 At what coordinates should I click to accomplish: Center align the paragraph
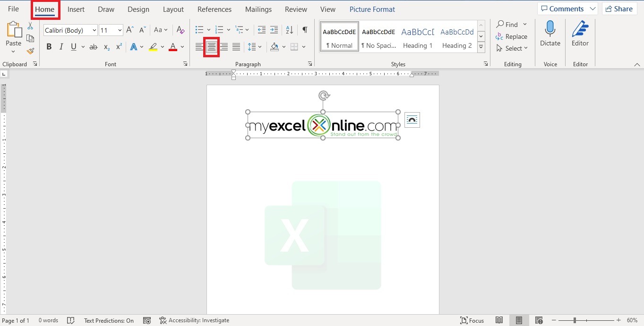point(212,47)
